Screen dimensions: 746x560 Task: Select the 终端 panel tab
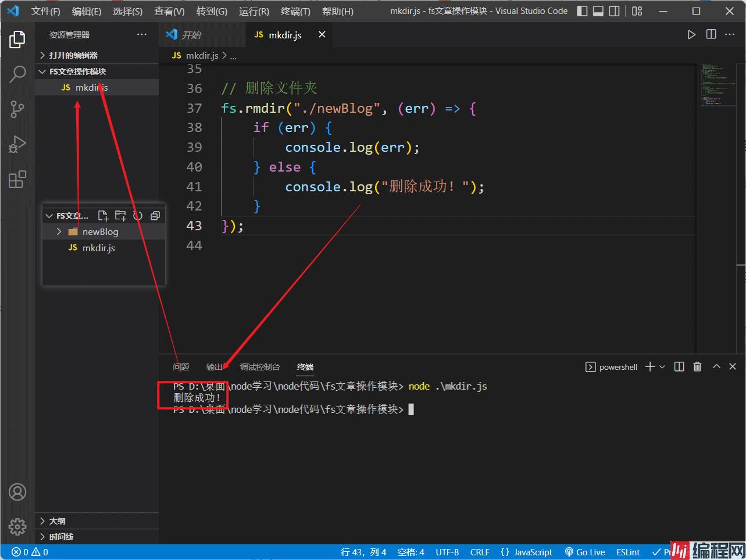(x=305, y=367)
